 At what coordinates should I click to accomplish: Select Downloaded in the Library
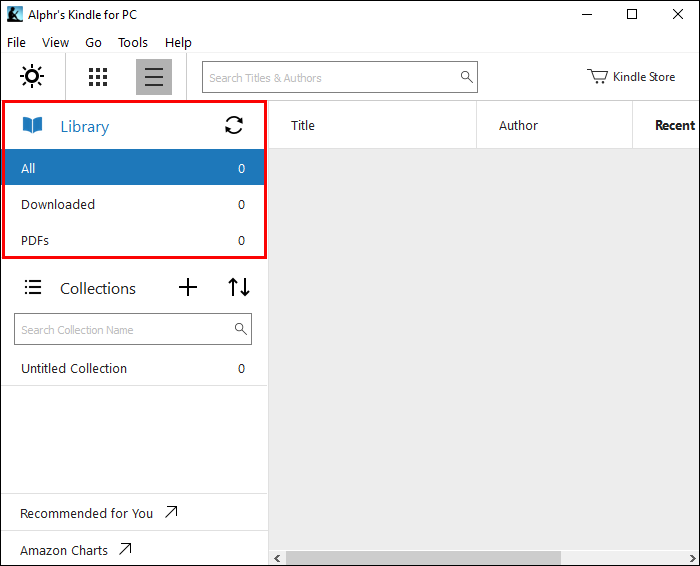(58, 205)
